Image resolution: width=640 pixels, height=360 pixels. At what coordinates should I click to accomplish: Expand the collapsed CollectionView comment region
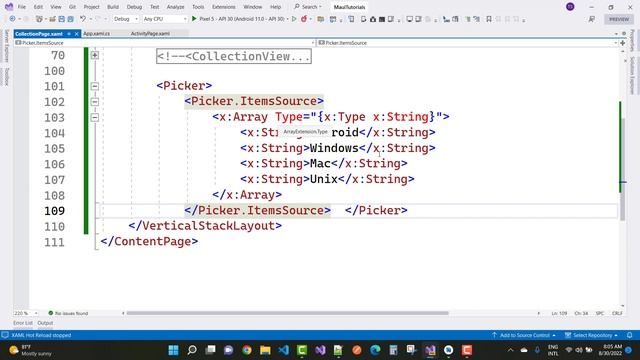coord(95,55)
